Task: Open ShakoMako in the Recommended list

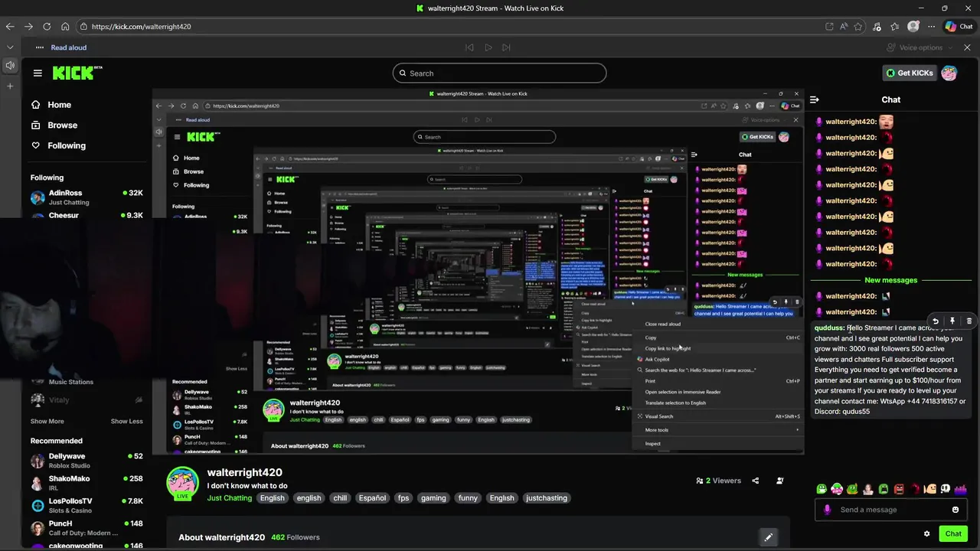Action: pos(87,483)
